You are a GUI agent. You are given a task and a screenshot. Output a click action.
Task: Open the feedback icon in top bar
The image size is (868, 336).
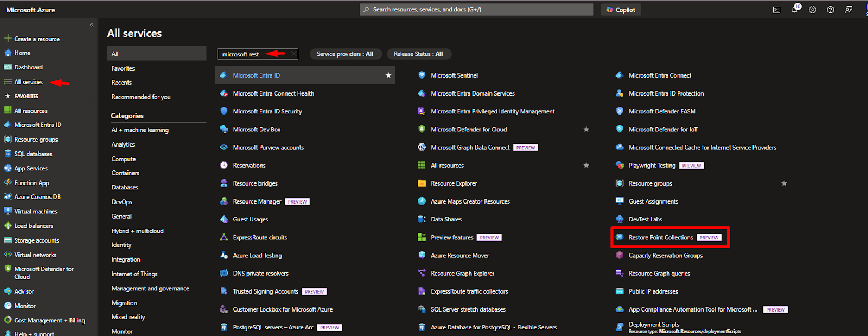[x=848, y=10]
